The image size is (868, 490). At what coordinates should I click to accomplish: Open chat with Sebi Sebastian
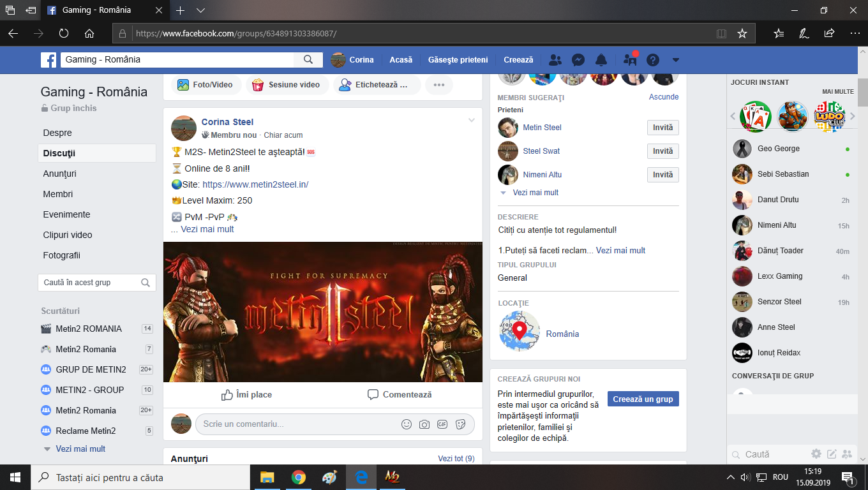coord(791,174)
